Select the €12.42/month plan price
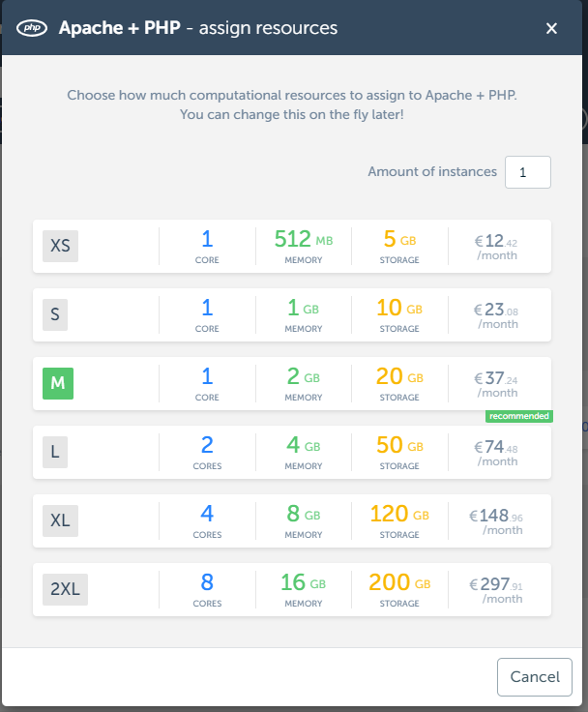The width and height of the screenshot is (588, 712). coord(496,247)
